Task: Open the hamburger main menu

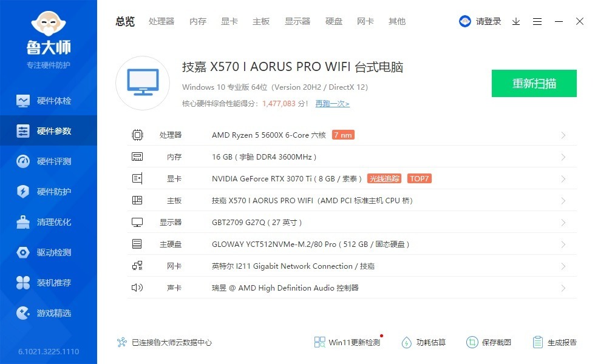Action: pyautogui.click(x=537, y=21)
